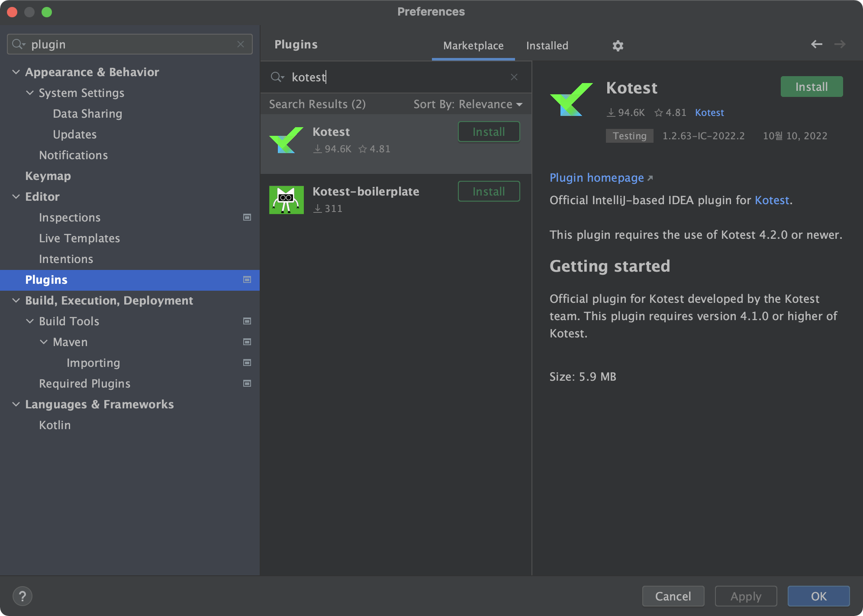Collapse Languages & Frameworks section
The image size is (863, 616).
pos(16,404)
